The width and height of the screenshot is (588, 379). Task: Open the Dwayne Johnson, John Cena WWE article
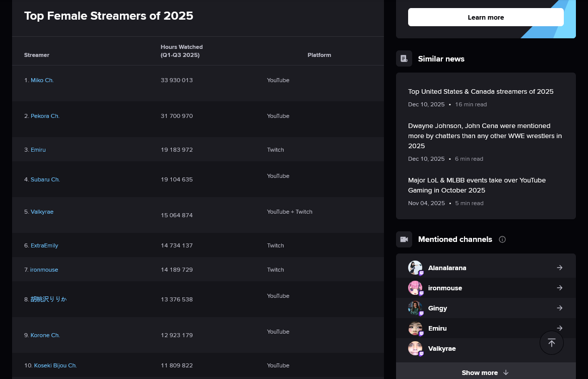485,136
